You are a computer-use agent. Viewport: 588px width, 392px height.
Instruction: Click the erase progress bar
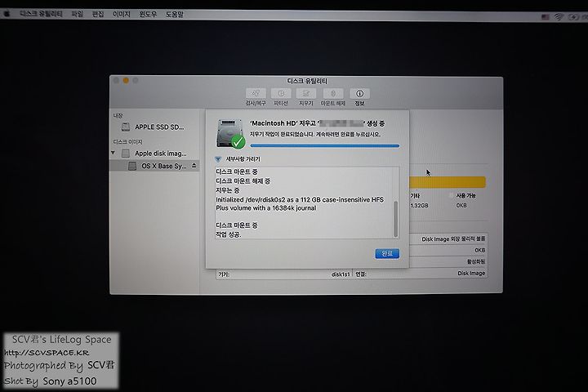tap(325, 145)
